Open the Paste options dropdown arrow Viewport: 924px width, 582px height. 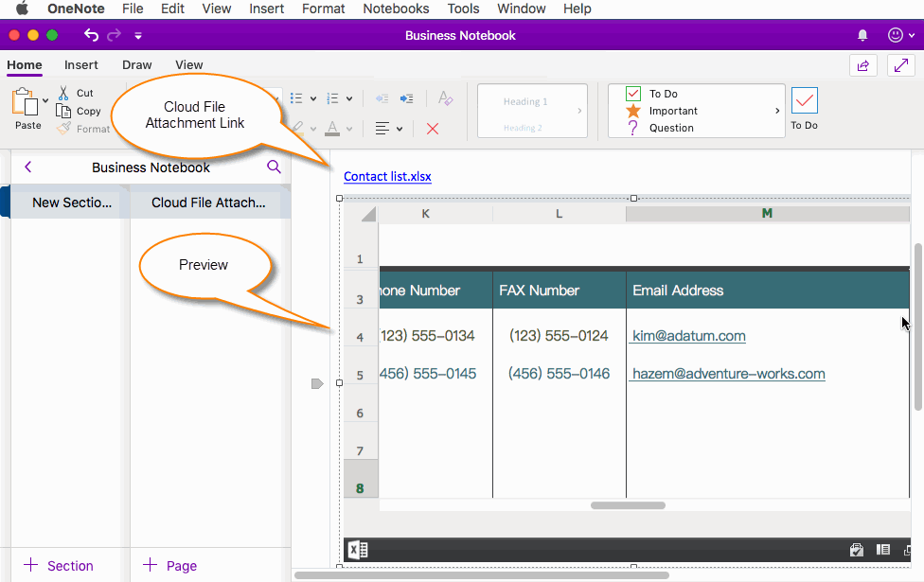click(x=45, y=100)
